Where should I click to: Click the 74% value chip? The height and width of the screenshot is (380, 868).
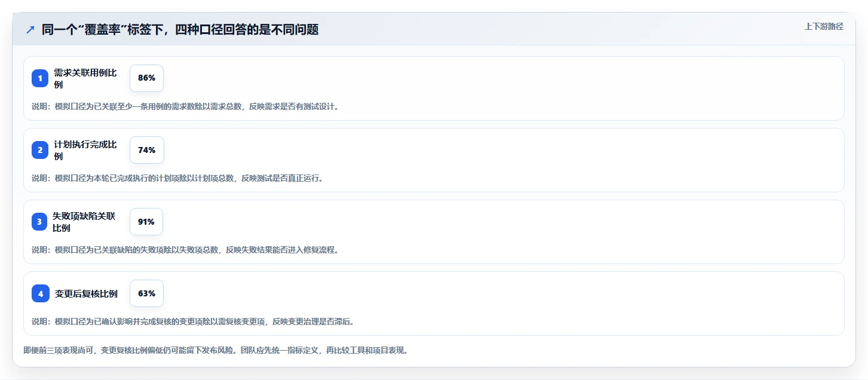[146, 150]
